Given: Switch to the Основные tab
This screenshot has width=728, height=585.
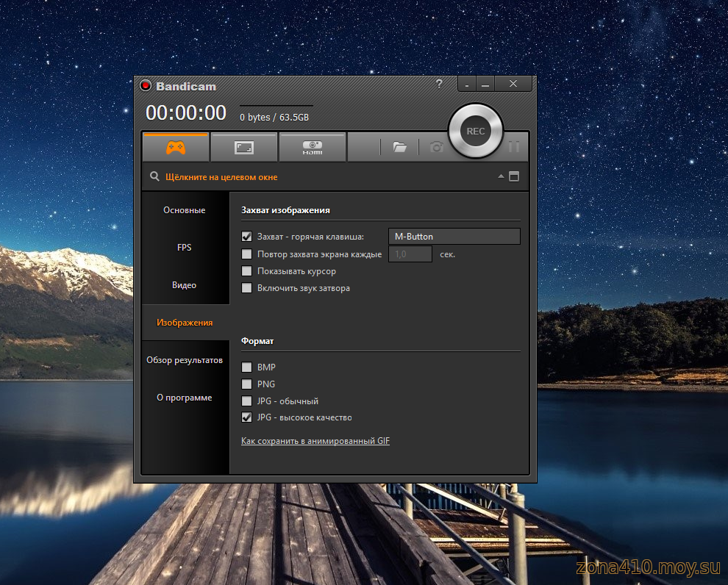Looking at the screenshot, I should click(x=185, y=210).
